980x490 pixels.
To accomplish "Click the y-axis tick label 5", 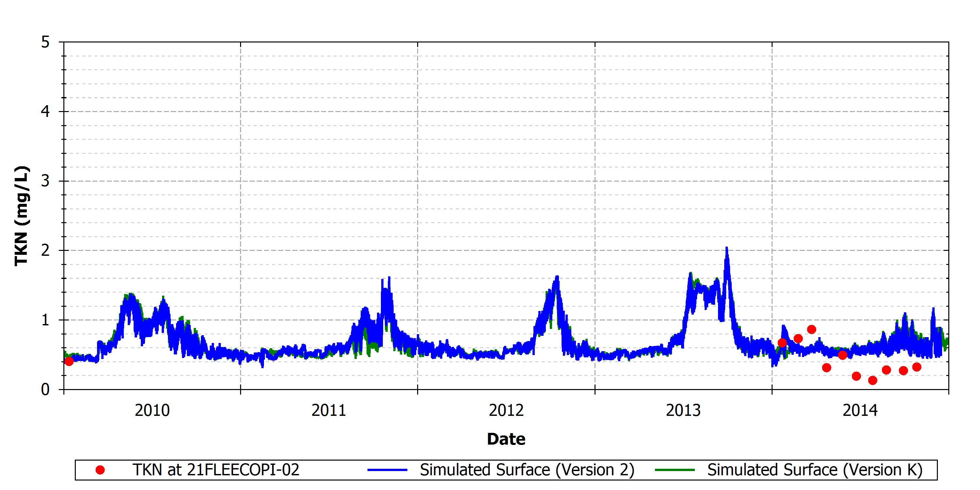I will point(45,42).
